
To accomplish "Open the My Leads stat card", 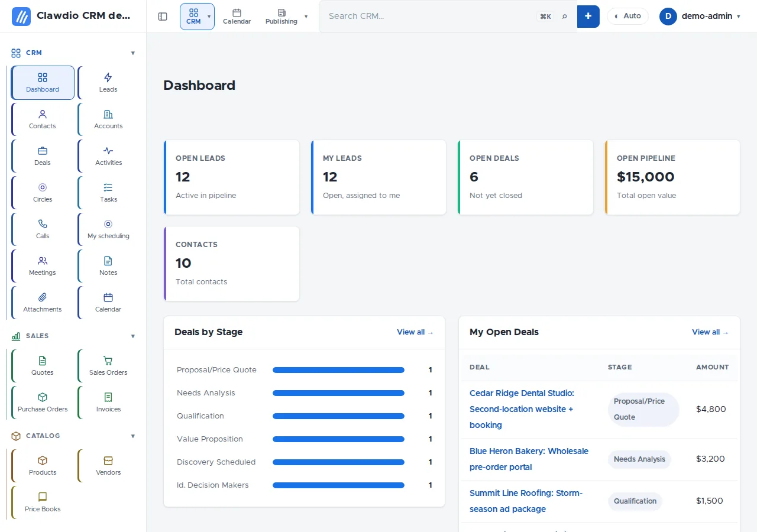I will click(x=378, y=177).
